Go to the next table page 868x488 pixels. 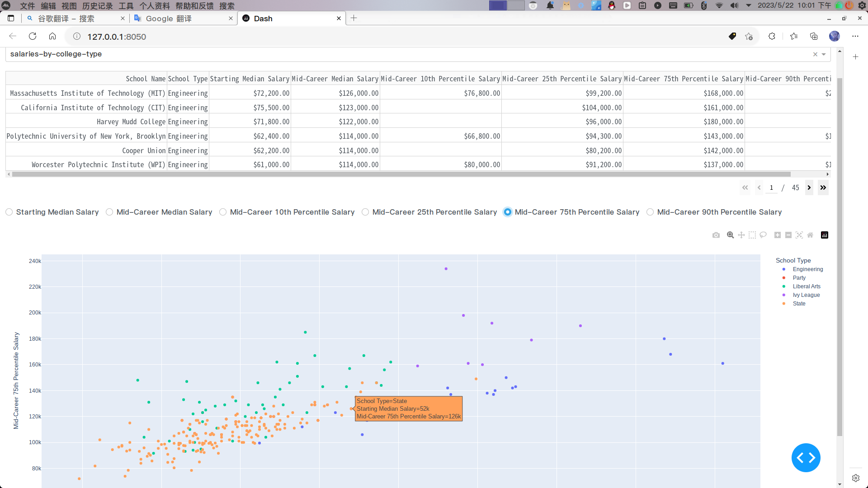tap(809, 188)
